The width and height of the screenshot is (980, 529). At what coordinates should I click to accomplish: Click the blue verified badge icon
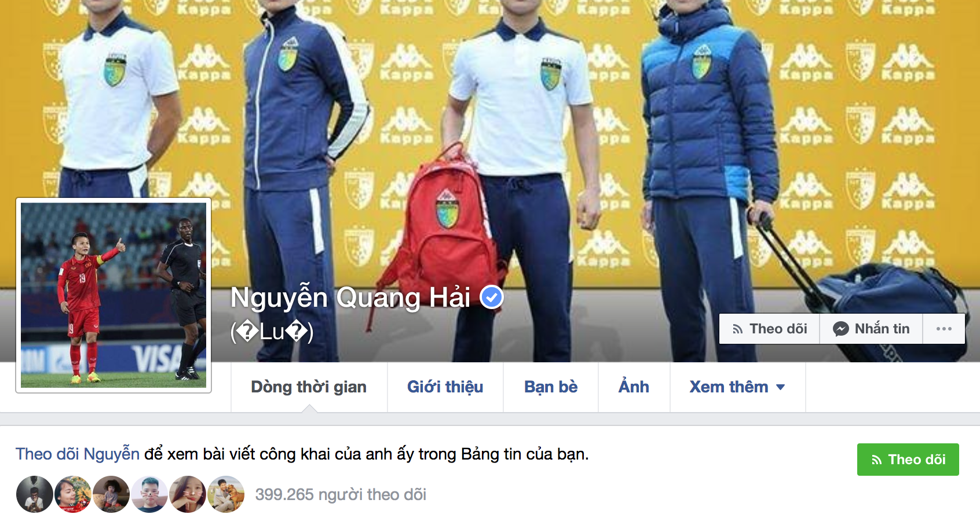click(x=492, y=297)
